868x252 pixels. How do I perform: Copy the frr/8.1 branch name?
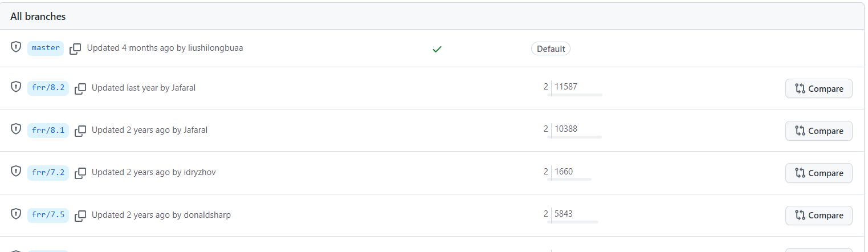click(80, 131)
